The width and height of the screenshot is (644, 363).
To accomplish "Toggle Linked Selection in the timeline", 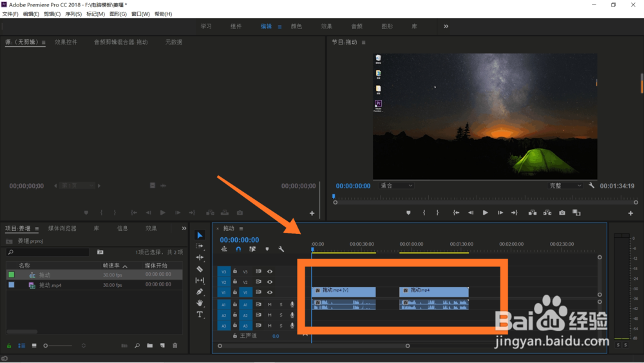I will coord(252,249).
